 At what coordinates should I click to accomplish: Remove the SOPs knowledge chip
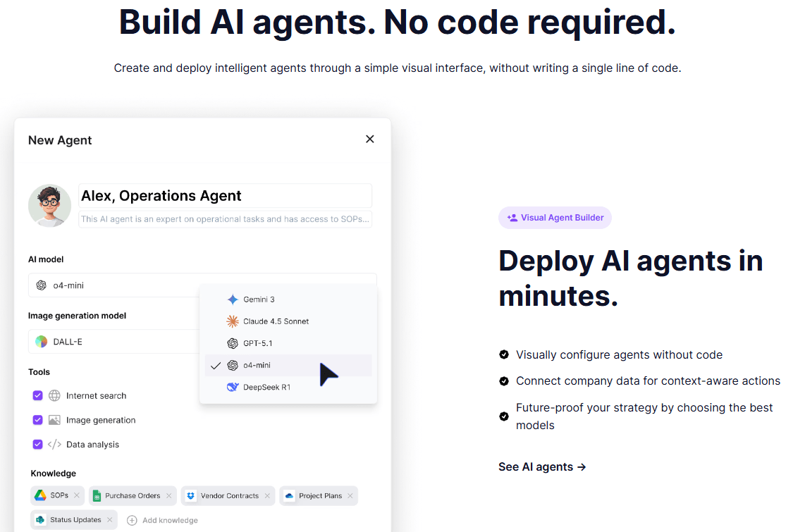tap(78, 495)
